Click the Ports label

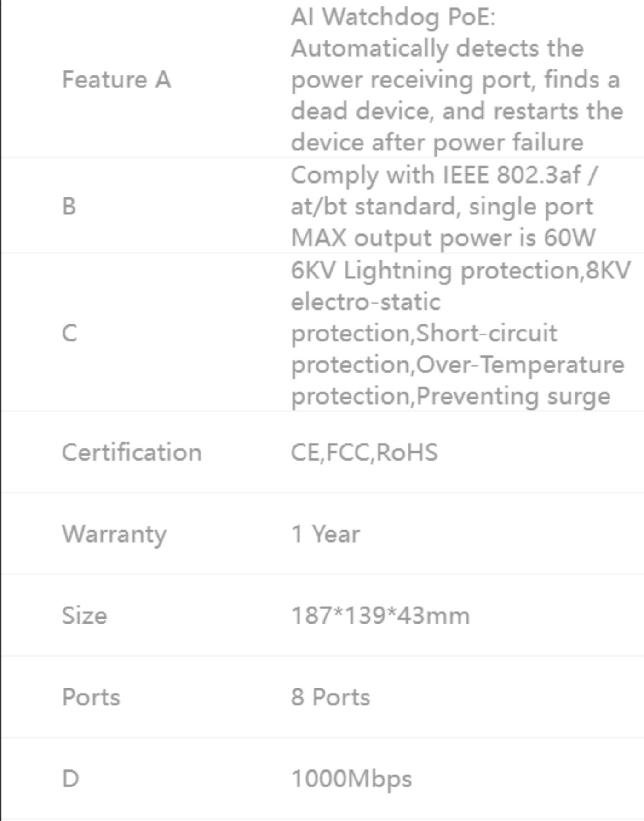click(91, 697)
